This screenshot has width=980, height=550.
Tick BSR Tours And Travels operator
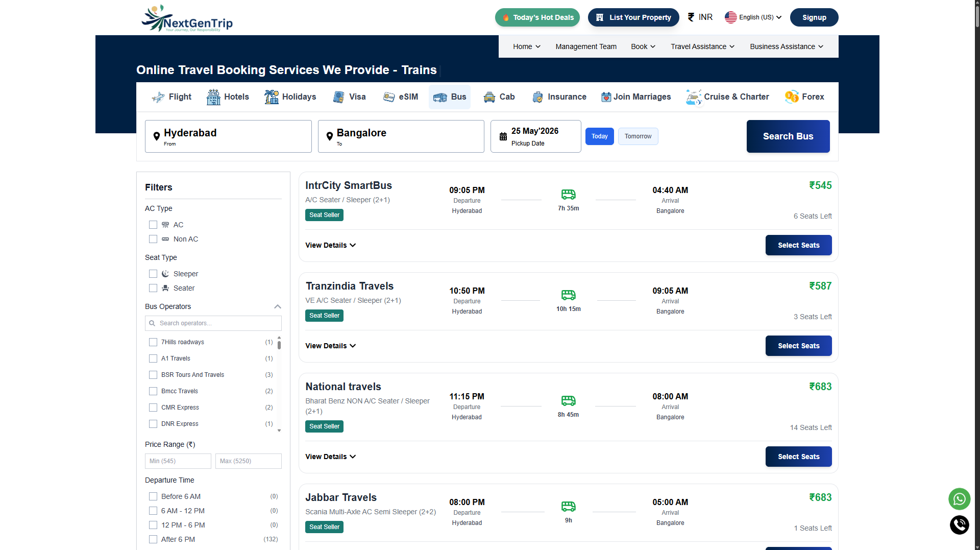coord(153,375)
